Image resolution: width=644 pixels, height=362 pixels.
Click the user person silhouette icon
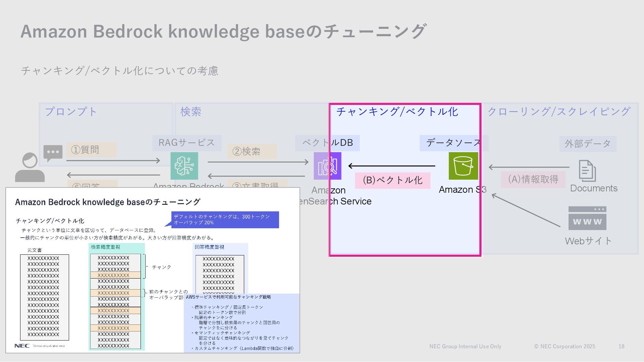tap(30, 168)
